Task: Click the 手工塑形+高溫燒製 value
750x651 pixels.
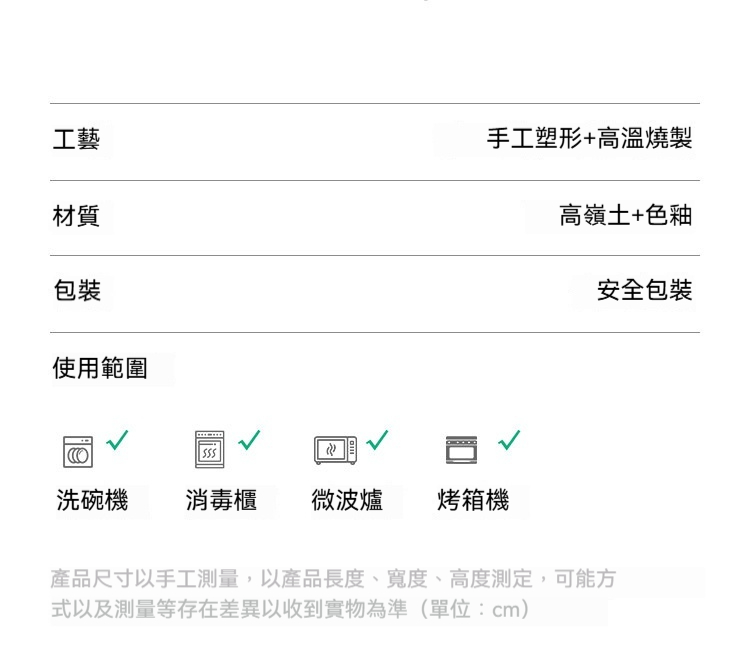Action: (589, 139)
